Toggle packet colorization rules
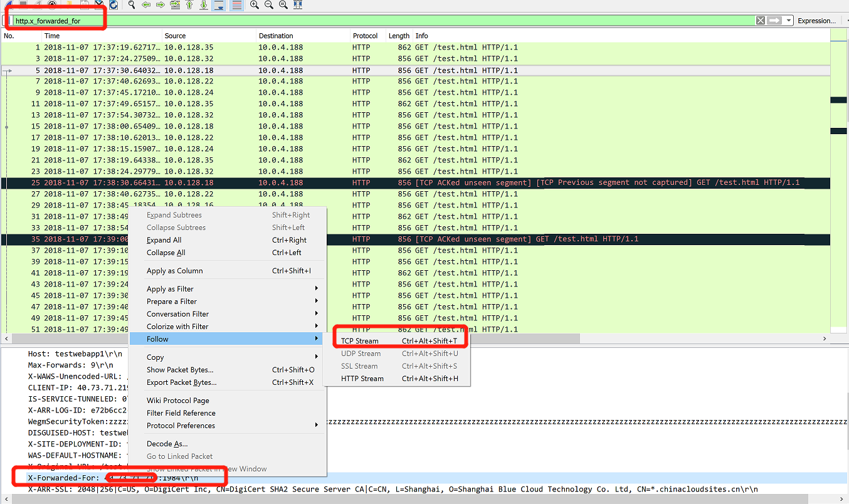Viewport: 849px width, 504px height. pos(236,4)
